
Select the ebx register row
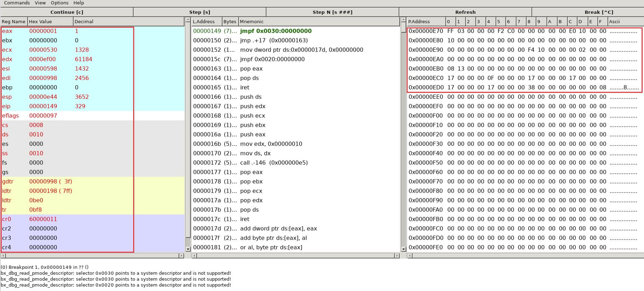tap(92, 40)
